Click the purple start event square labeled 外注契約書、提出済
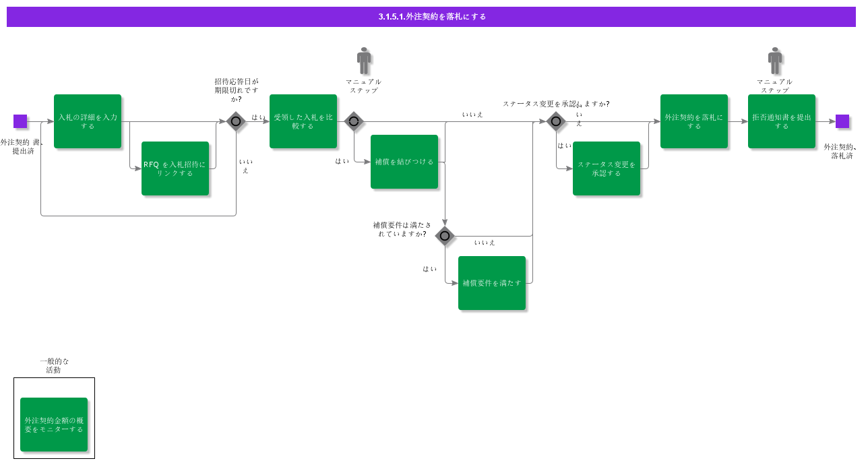The image size is (868, 465). click(x=21, y=121)
